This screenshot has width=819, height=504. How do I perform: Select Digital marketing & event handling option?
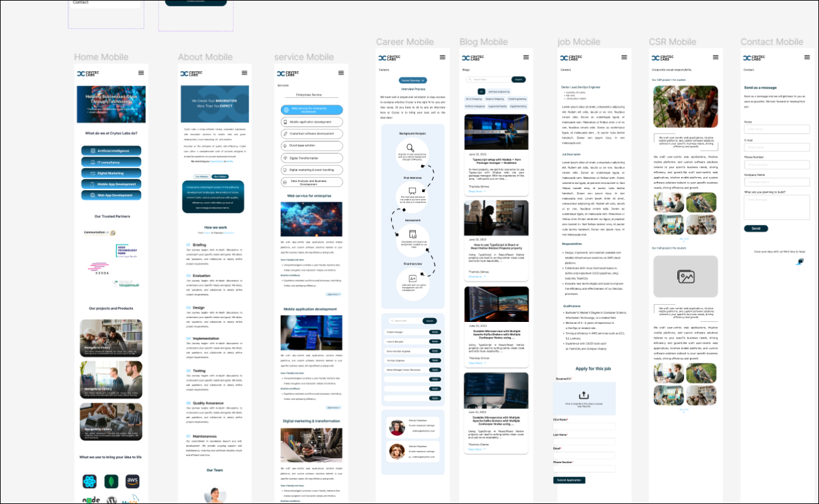[312, 170]
